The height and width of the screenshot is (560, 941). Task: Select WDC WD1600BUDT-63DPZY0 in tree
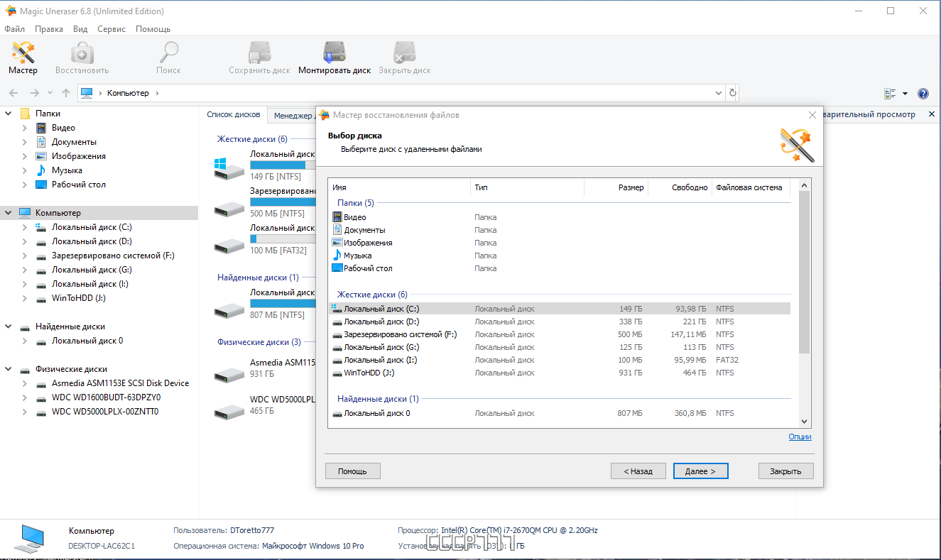(106, 397)
